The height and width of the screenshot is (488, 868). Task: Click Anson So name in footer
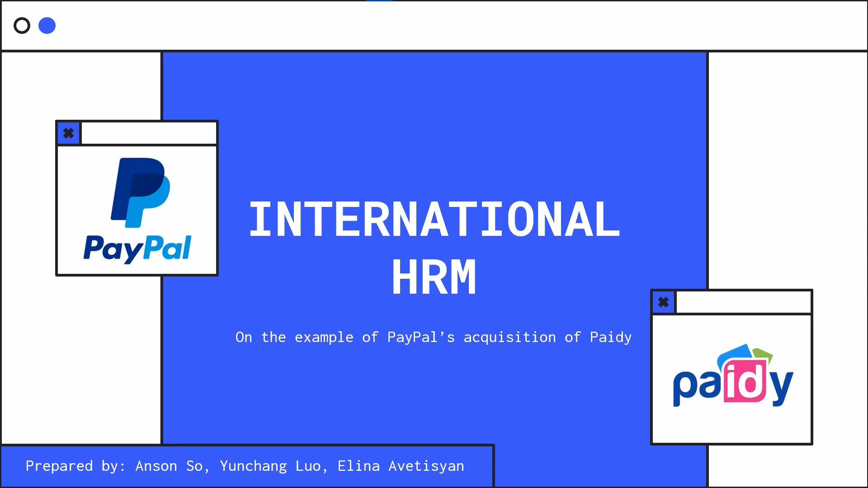tap(169, 466)
